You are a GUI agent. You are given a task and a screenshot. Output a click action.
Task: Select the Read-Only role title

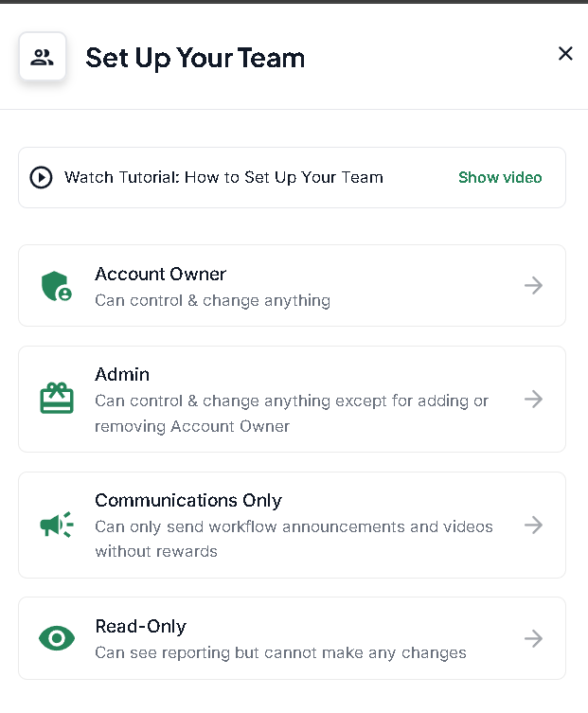pyautogui.click(x=140, y=627)
